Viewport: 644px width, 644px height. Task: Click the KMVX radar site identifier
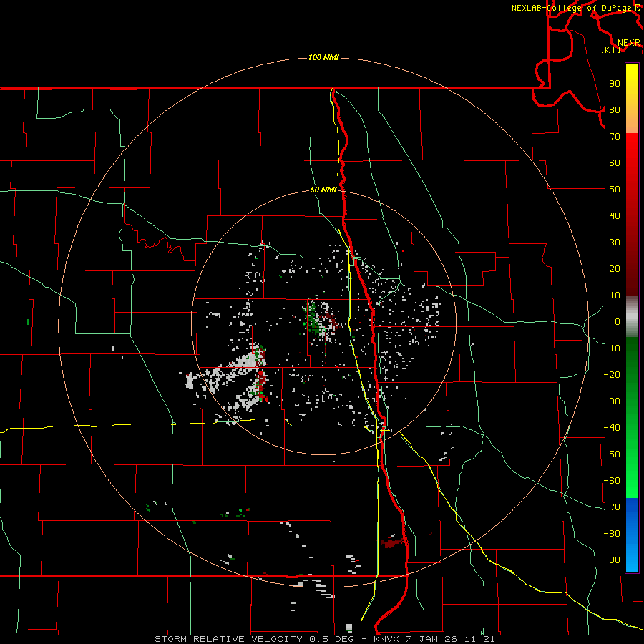click(386, 639)
